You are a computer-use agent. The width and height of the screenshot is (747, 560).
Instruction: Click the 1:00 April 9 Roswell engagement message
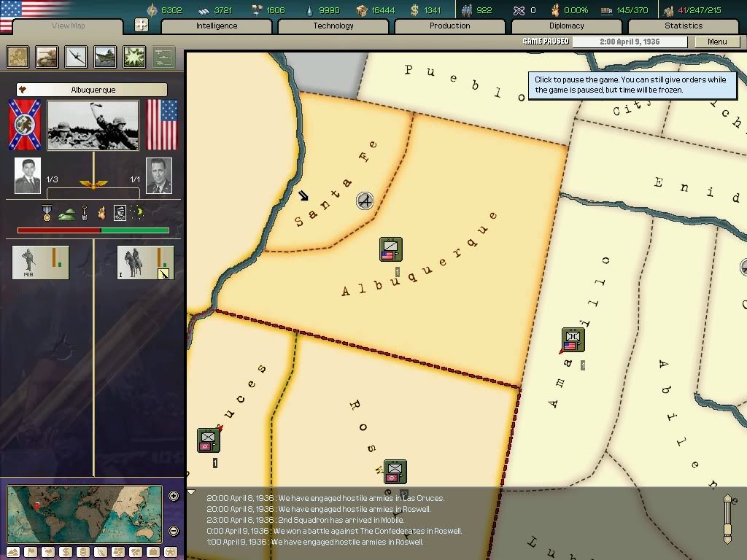click(315, 542)
